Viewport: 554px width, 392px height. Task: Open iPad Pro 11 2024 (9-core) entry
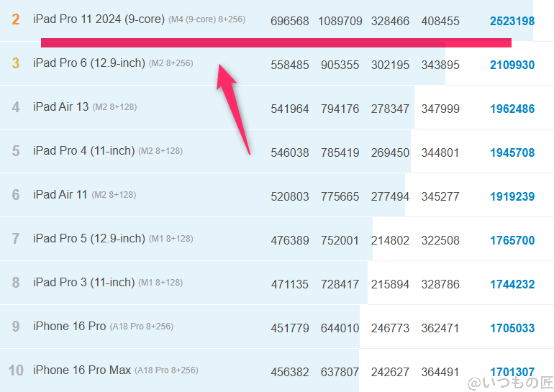point(99,19)
